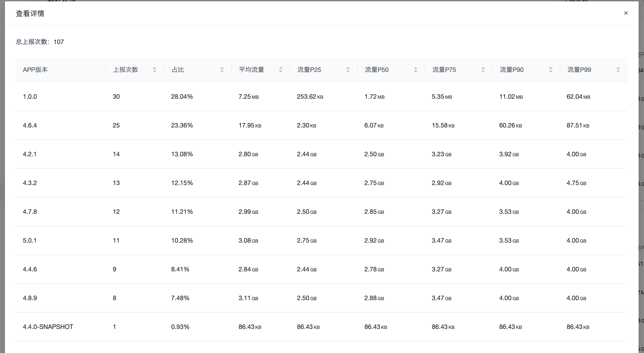
Task: Toggle 流量P90 sort arrows
Action: point(551,70)
